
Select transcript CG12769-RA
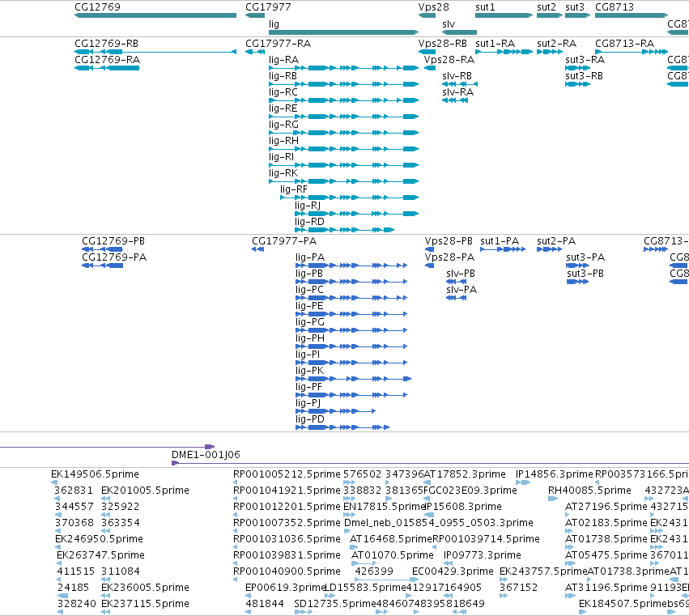point(107,68)
